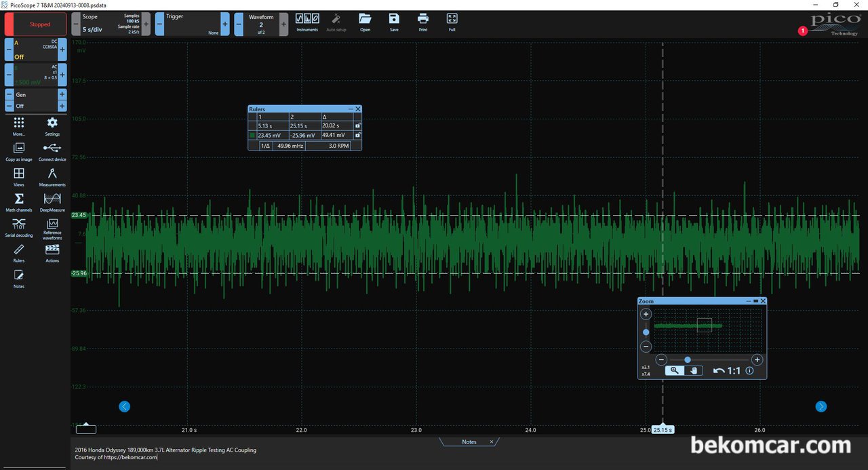Open the Measurements tool
868x470 pixels.
[52, 177]
